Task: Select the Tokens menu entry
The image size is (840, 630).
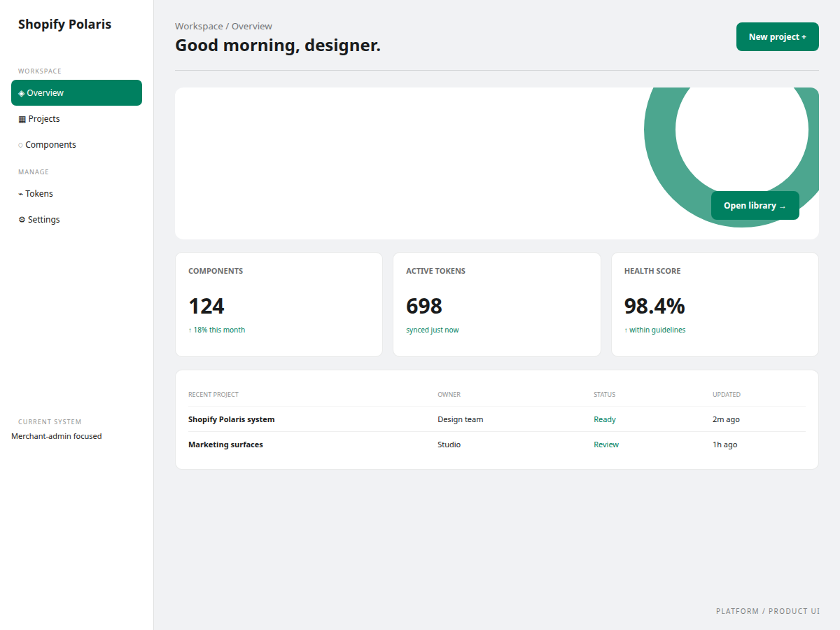Action: pyautogui.click(x=76, y=194)
